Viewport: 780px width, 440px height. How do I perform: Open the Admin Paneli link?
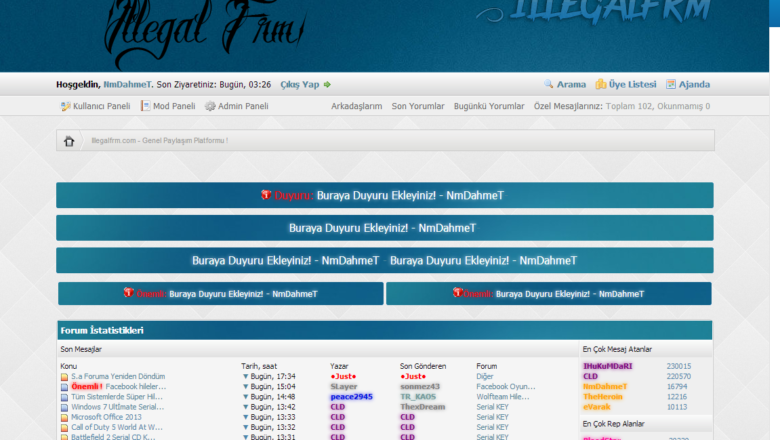243,106
